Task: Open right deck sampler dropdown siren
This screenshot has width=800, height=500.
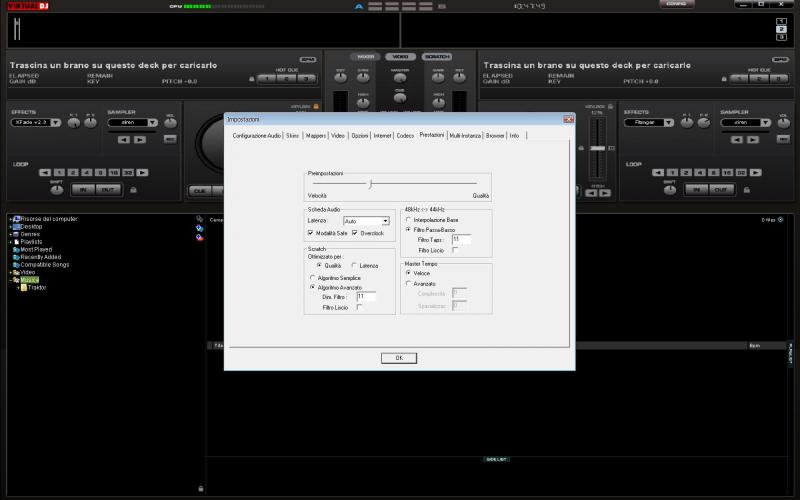Action: point(745,122)
